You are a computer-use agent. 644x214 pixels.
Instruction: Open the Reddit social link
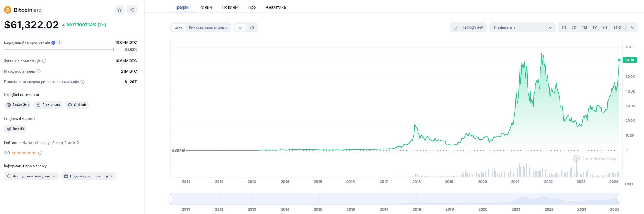click(x=15, y=129)
